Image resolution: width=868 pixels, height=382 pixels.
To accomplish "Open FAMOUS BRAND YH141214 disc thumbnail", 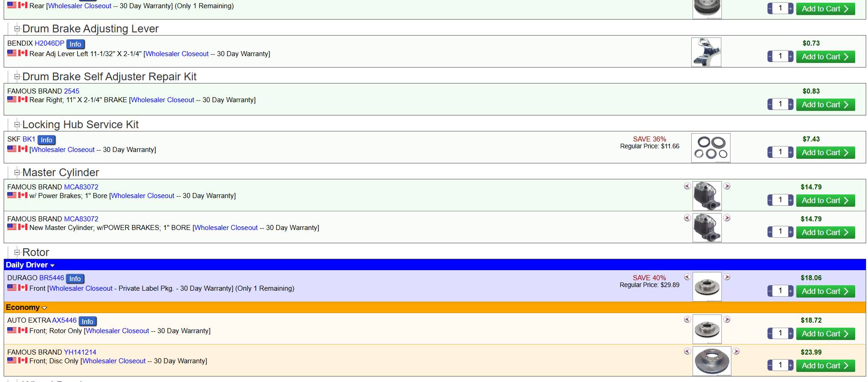I will [x=712, y=361].
